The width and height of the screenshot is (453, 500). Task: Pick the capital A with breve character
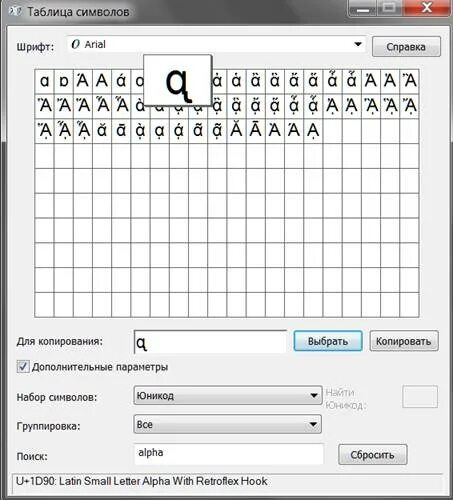click(x=236, y=131)
